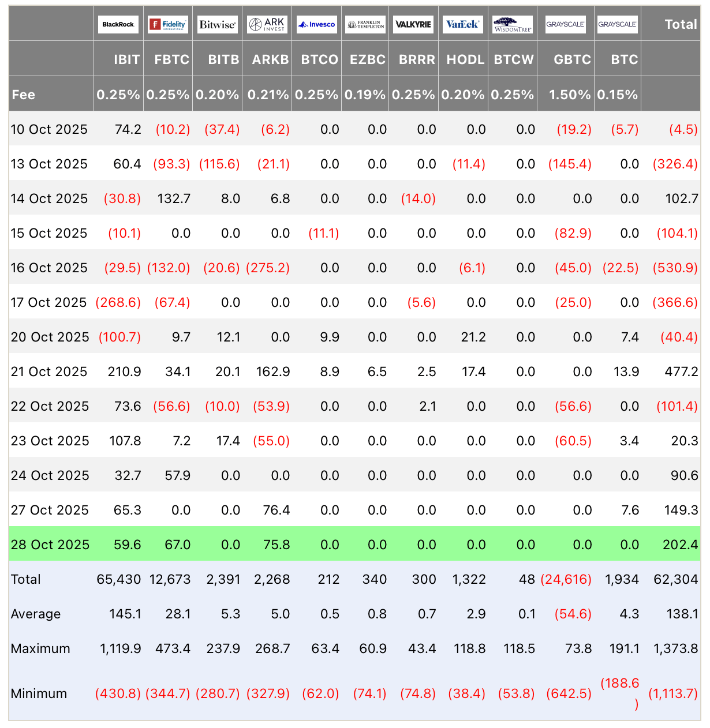Click the Franklin Templeton logo
Viewport: 710px width, 728px height.
pos(365,24)
